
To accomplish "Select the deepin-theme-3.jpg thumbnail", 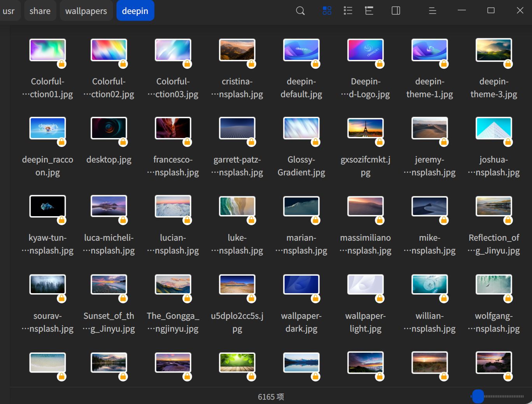I will [x=494, y=50].
